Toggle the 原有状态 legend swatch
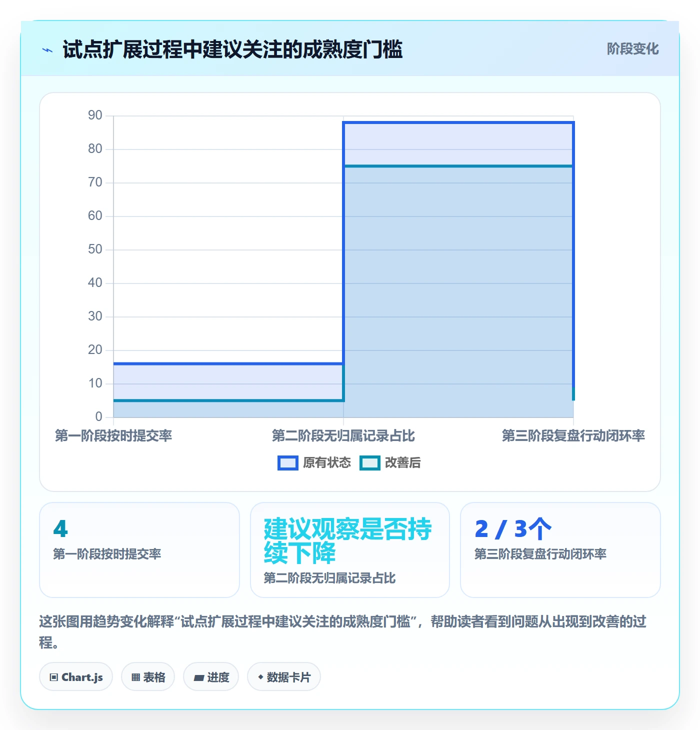 click(x=288, y=463)
